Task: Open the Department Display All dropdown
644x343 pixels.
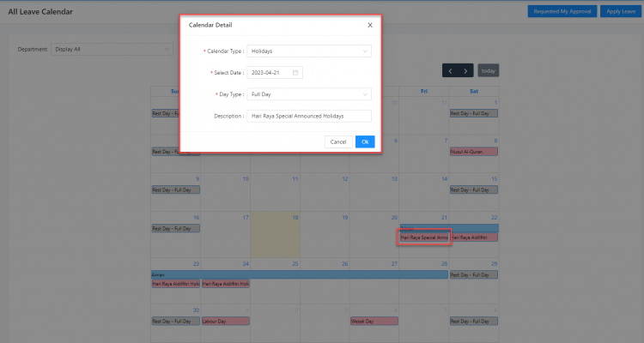Action: tap(112, 49)
